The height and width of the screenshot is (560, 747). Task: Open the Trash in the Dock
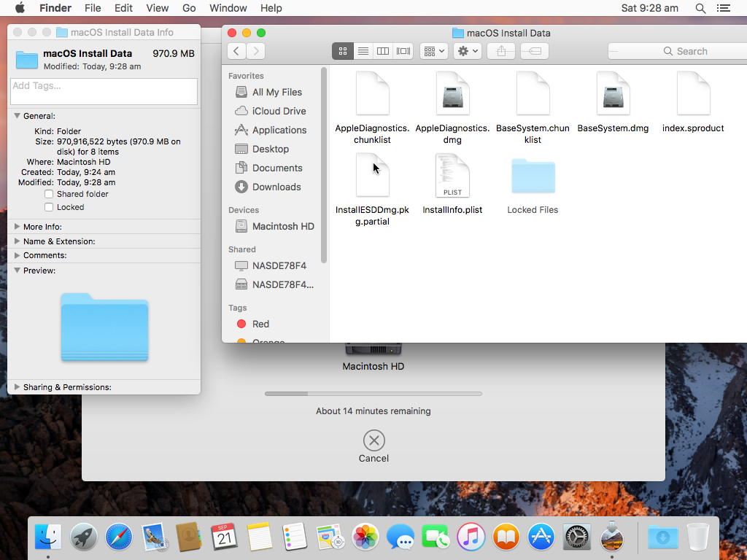tap(698, 537)
